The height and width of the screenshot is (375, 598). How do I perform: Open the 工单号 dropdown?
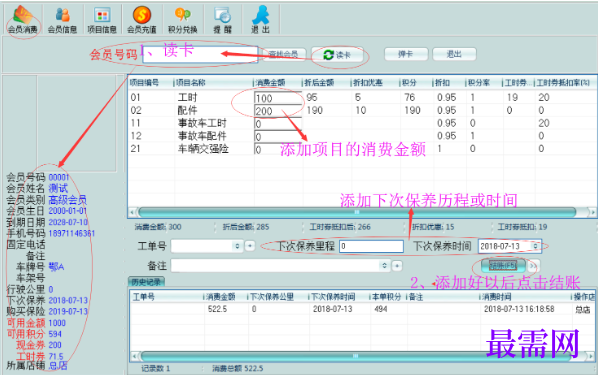237,246
